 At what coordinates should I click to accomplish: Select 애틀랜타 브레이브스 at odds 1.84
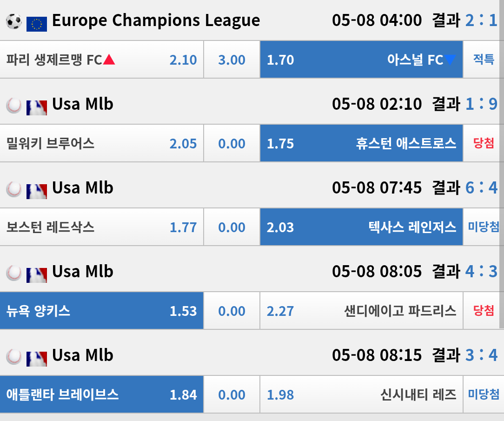tap(101, 394)
